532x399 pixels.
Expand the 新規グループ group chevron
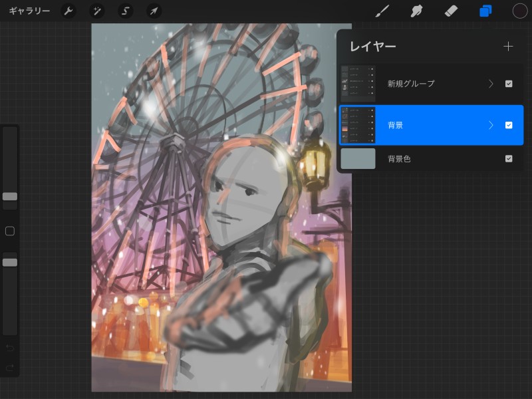pyautogui.click(x=491, y=84)
